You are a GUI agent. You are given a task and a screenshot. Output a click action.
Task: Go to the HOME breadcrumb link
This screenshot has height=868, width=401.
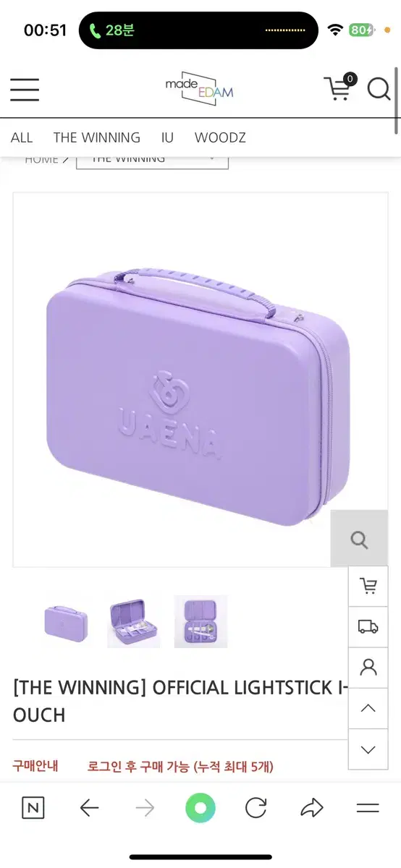41,159
